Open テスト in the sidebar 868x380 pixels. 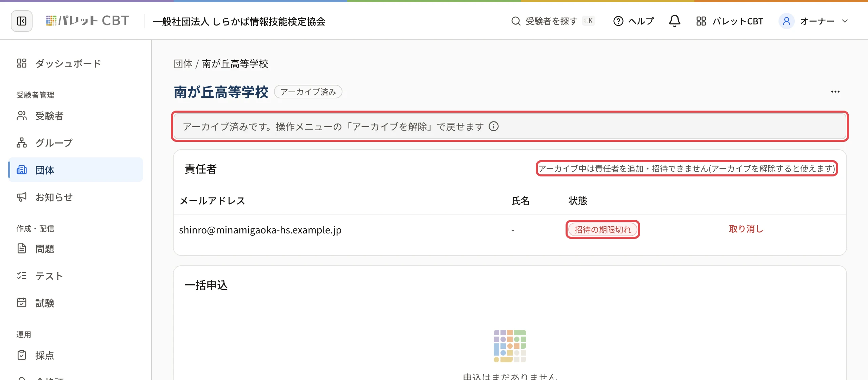(76, 276)
